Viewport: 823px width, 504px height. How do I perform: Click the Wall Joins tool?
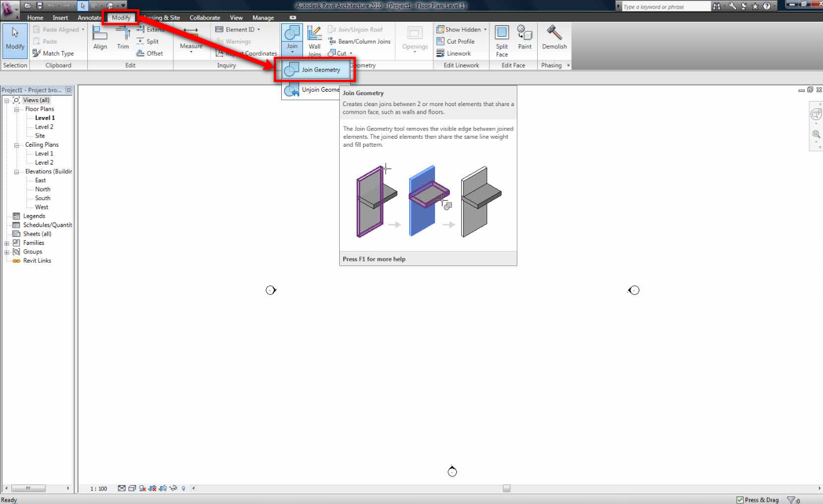click(x=315, y=41)
